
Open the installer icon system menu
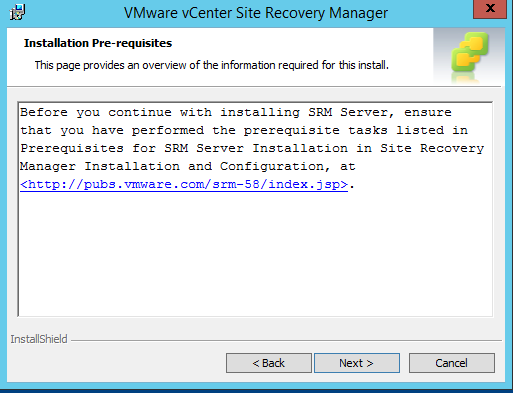coord(17,12)
